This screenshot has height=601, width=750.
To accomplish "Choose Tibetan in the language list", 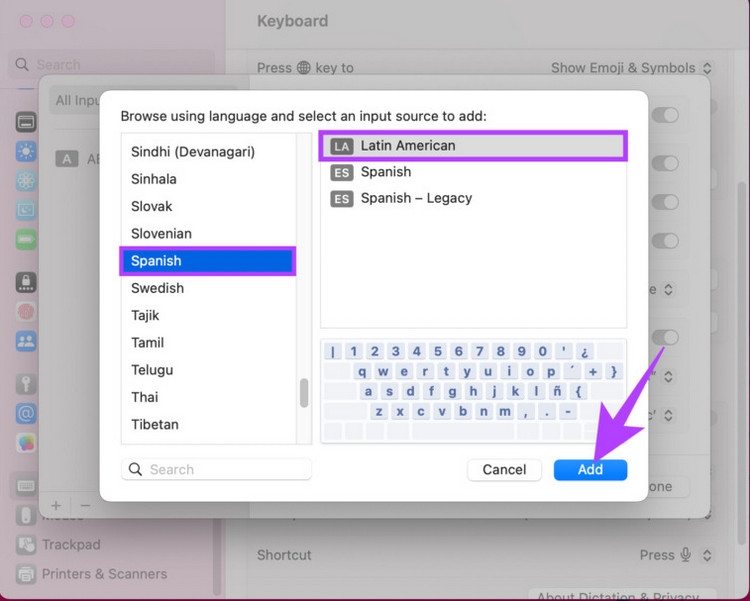I will [x=209, y=425].
